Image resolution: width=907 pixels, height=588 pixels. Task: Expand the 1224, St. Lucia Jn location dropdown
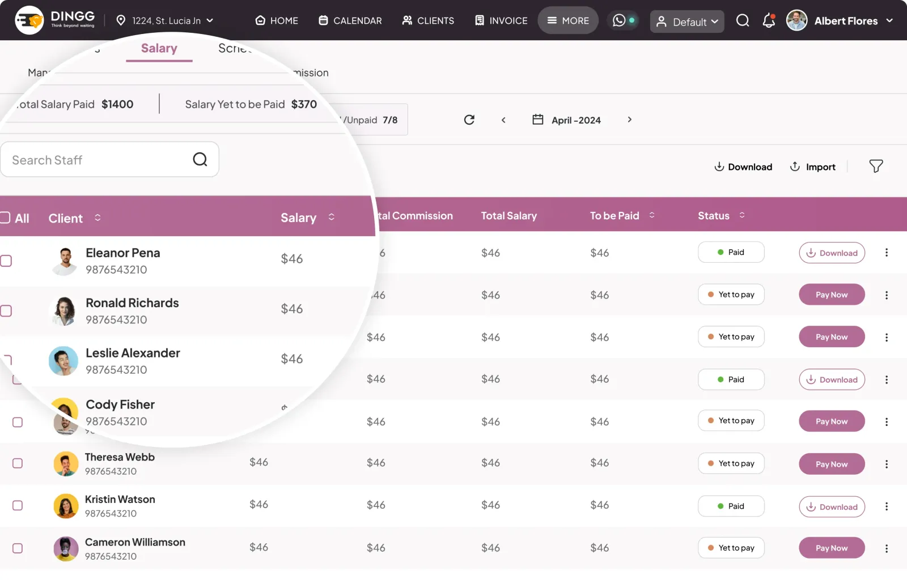(164, 20)
